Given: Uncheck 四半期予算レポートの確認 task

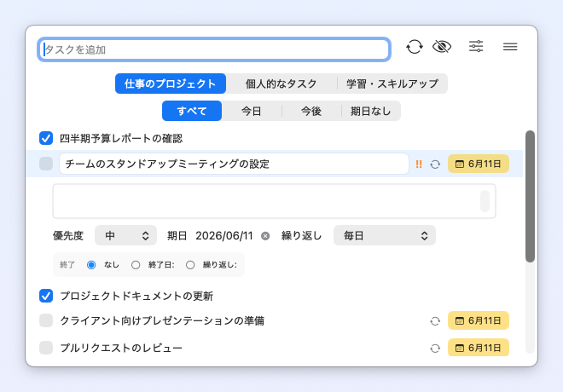Looking at the screenshot, I should (46, 138).
